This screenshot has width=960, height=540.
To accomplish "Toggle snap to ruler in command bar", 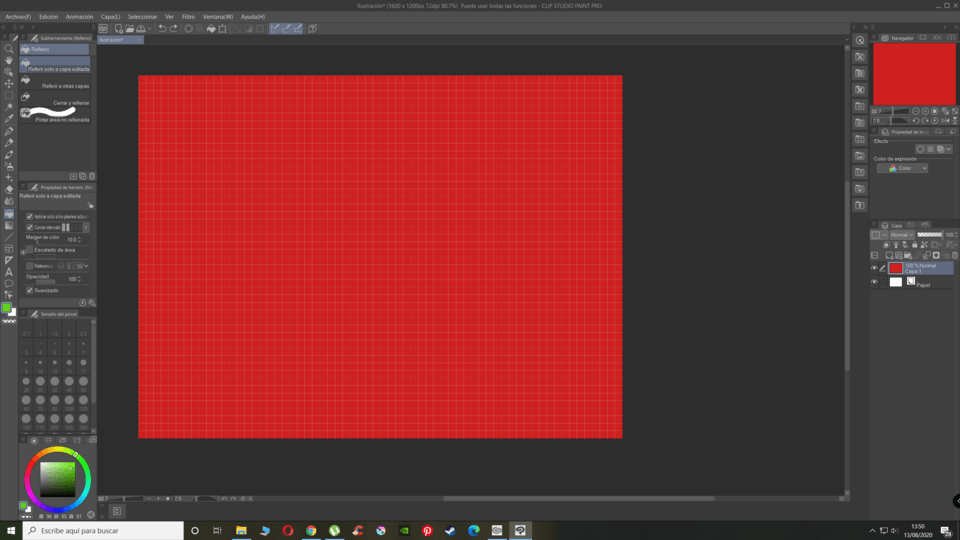I will (275, 29).
